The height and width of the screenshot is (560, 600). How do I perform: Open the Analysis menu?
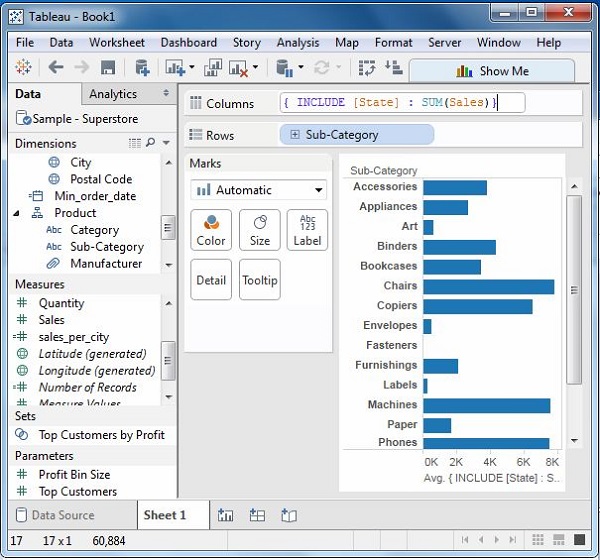[297, 43]
